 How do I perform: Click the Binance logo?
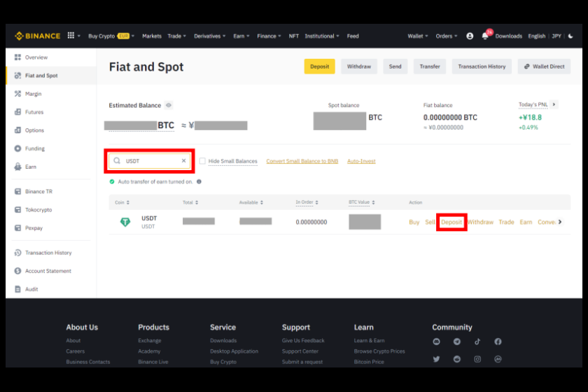37,36
